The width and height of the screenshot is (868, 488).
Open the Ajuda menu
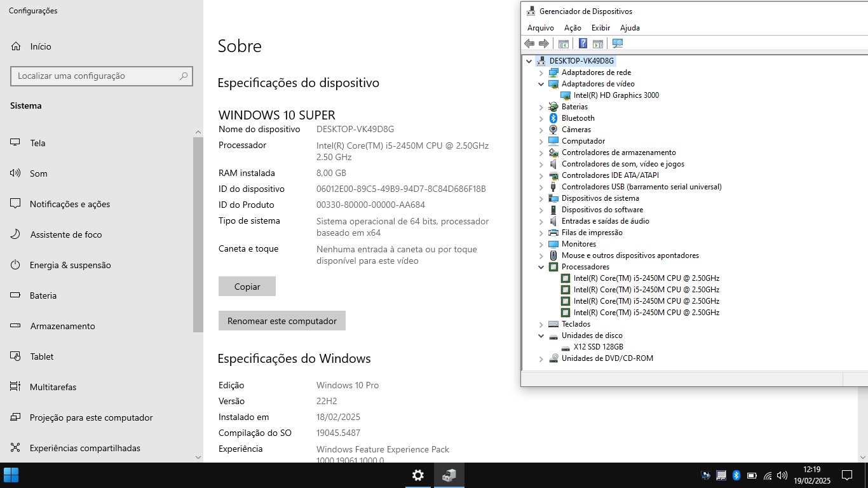pyautogui.click(x=630, y=28)
